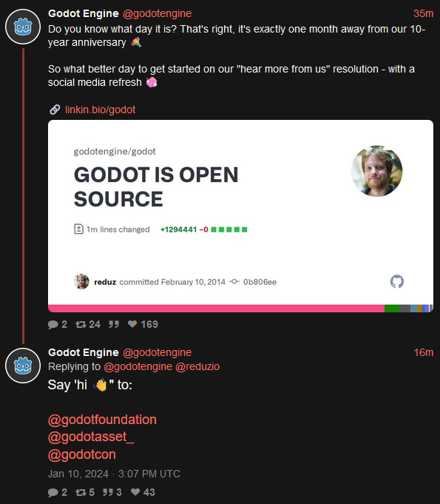Like the reply post with 43 hearts
This screenshot has height=504, width=440.
[135, 491]
